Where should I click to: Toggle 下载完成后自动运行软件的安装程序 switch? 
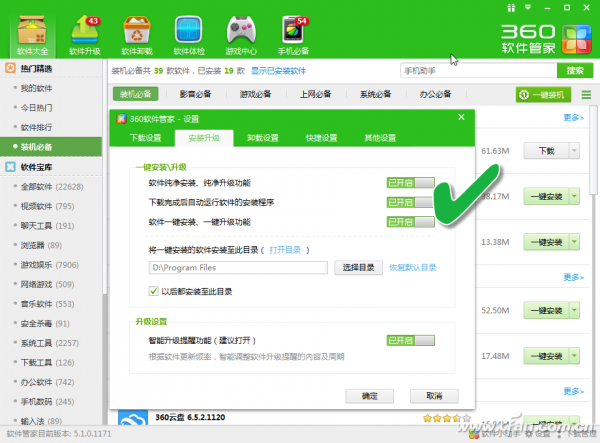[x=411, y=202]
